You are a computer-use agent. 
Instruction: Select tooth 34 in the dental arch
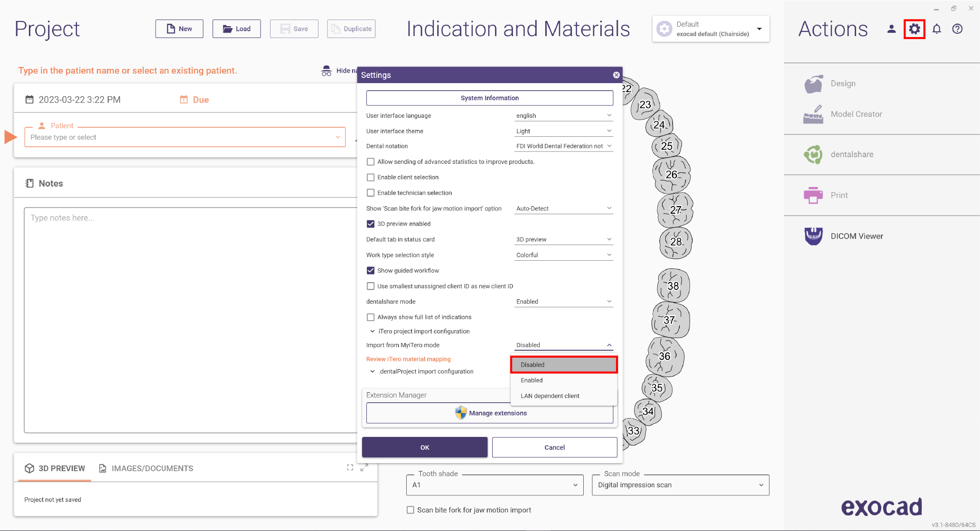point(648,411)
